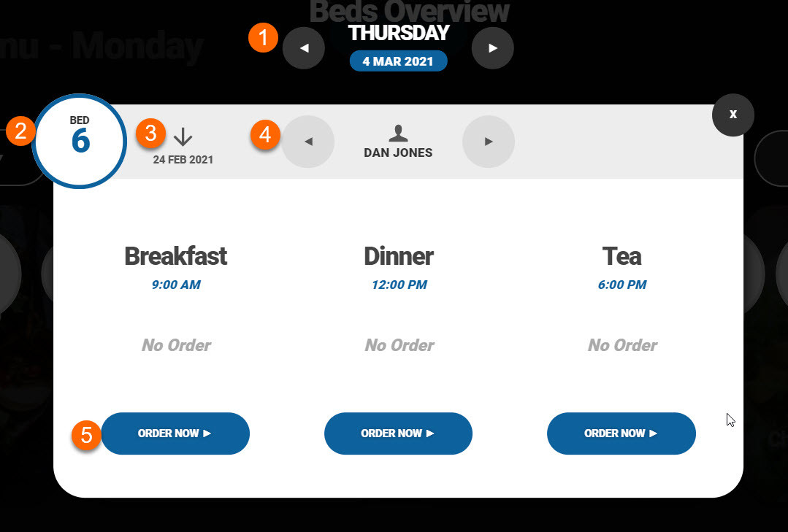Select the 4 MAR 2021 date badge
Screen dimensions: 788x532
(398, 61)
